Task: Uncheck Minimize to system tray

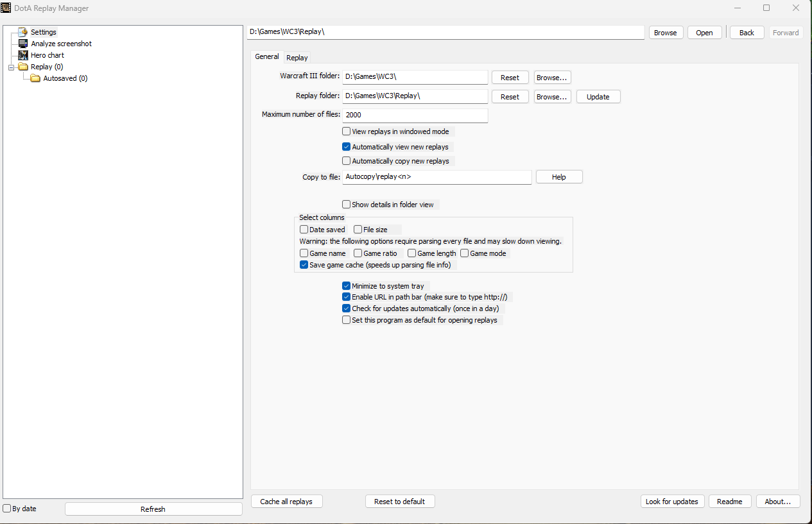Action: point(347,286)
